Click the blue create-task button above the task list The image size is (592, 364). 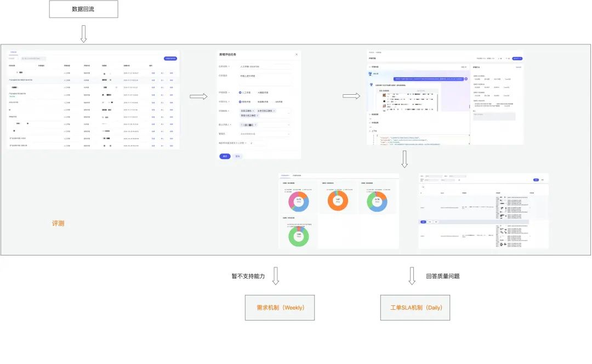point(170,59)
